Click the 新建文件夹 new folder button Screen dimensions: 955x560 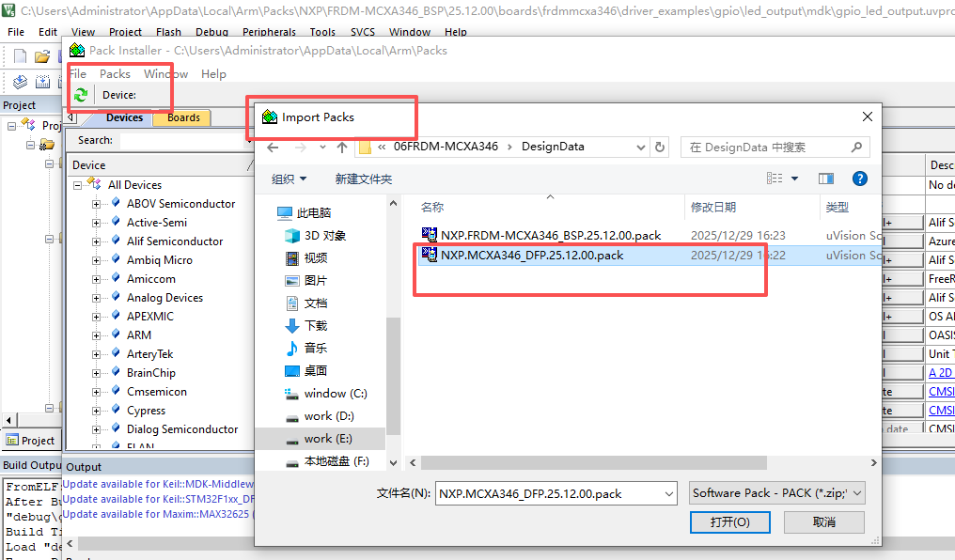pyautogui.click(x=363, y=179)
